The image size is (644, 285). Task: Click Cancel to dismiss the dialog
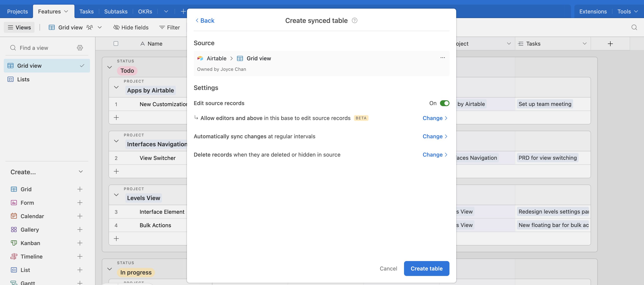click(388, 269)
